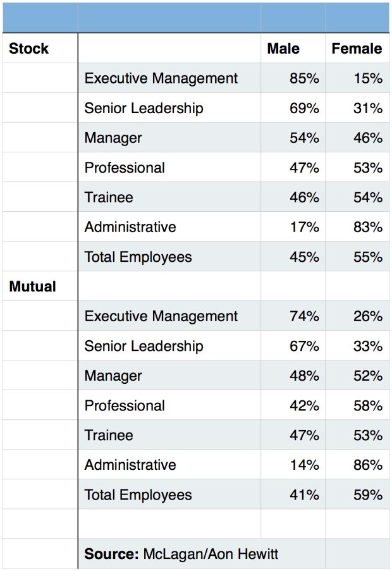Select Total Employees label under Stock
Viewport: 392px width, 571px height.
[138, 257]
